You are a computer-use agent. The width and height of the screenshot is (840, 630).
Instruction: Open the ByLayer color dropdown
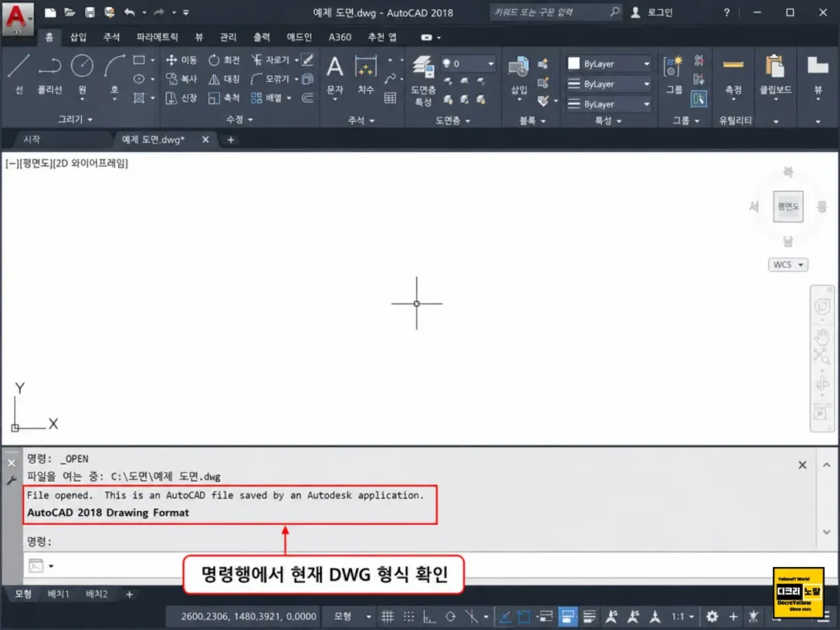pyautogui.click(x=609, y=64)
